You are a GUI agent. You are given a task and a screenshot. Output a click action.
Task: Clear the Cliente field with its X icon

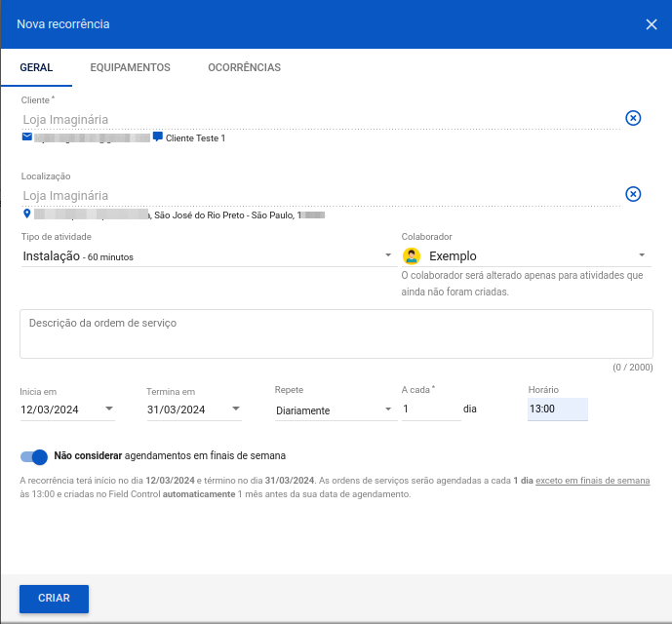[633, 118]
